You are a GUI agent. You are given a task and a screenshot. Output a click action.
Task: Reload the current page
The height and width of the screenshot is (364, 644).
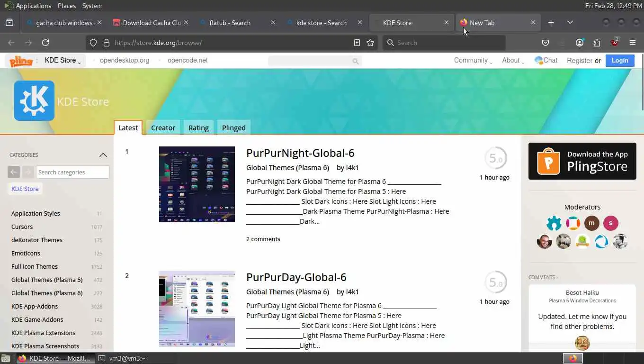[x=45, y=43]
